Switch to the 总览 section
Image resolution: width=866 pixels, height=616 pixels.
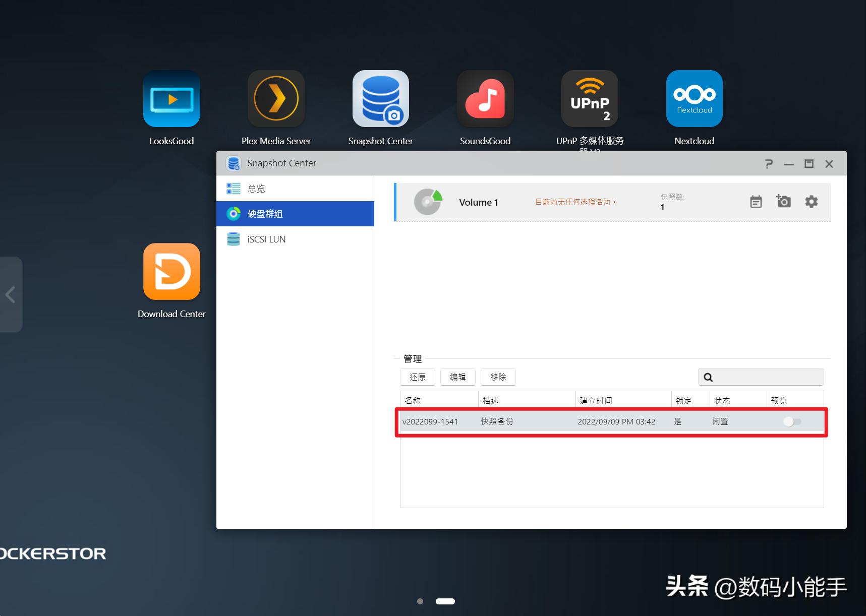(x=256, y=188)
